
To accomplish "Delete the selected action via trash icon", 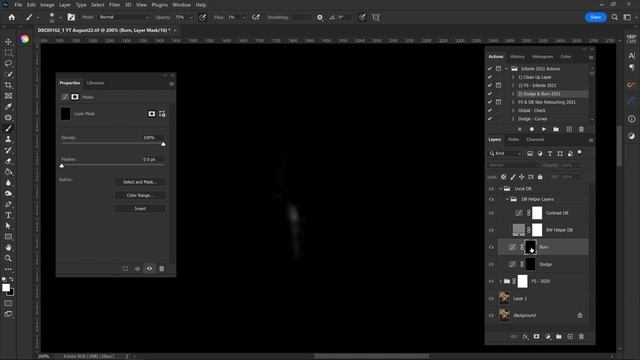I will (581, 129).
